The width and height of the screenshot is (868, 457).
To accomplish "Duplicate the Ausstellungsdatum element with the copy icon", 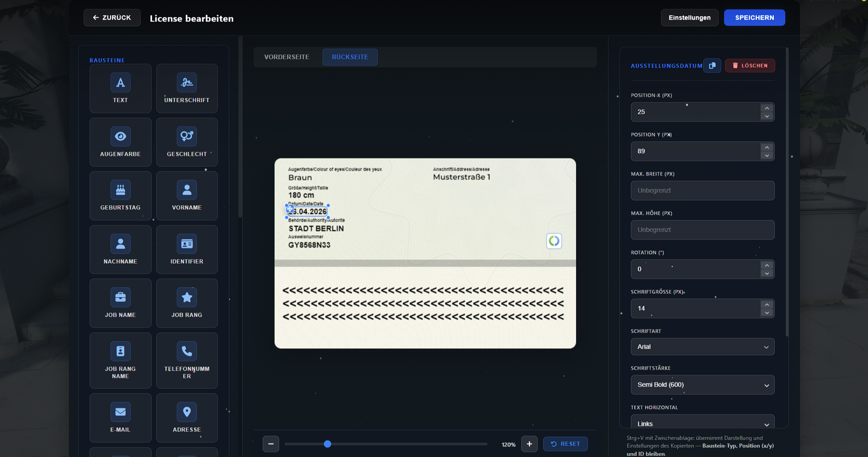I will pos(712,65).
